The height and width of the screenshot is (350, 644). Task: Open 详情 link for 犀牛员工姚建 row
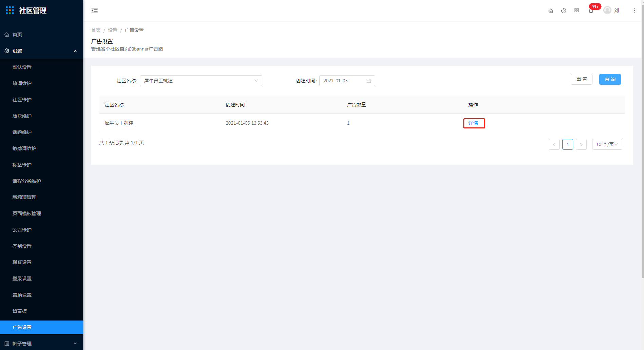coord(473,123)
